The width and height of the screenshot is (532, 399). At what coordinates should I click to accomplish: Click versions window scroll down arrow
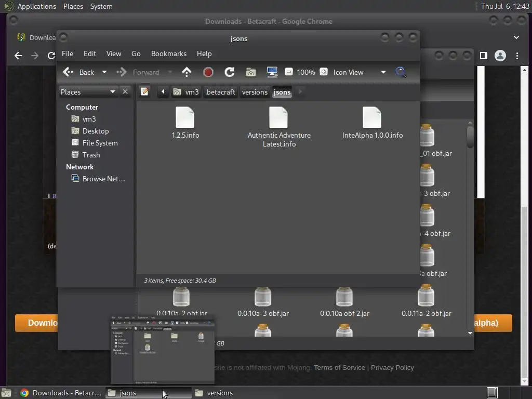[470, 333]
